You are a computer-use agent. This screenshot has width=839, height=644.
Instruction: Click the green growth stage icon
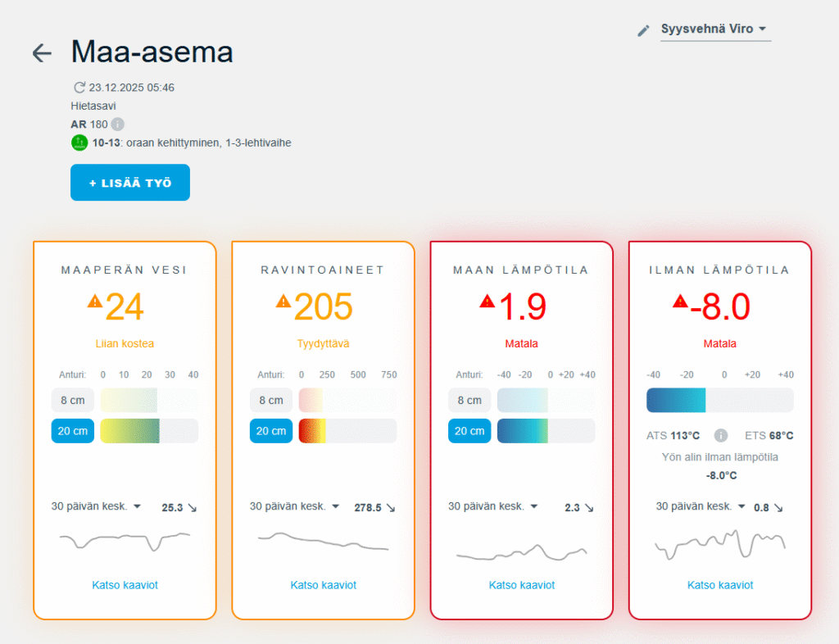click(x=79, y=143)
